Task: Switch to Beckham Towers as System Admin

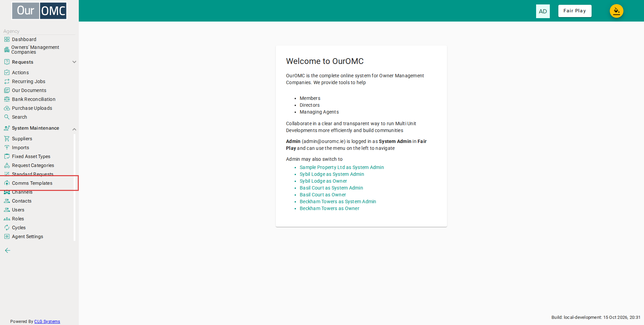Action: pyautogui.click(x=338, y=201)
